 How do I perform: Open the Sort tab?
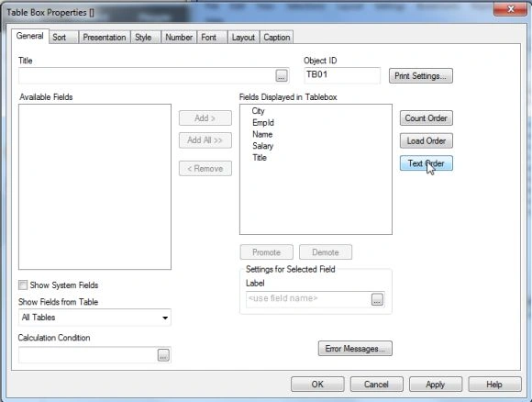tap(63, 38)
